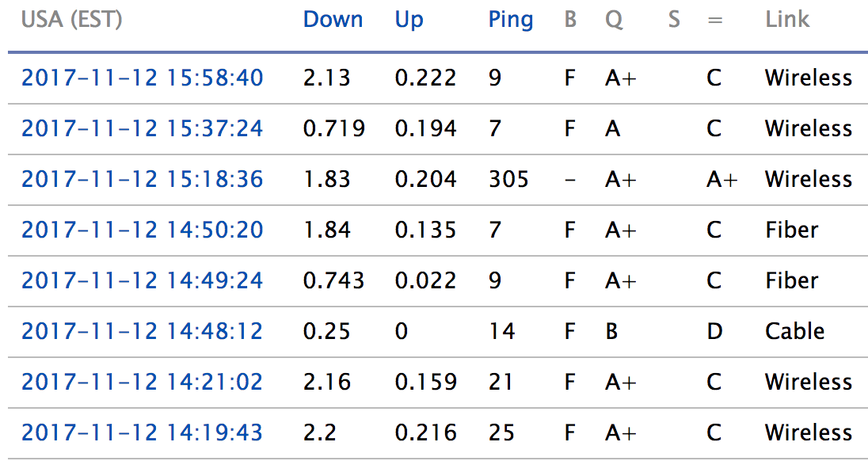Click the S column header
Screen dimensions: 868x461
[674, 20]
